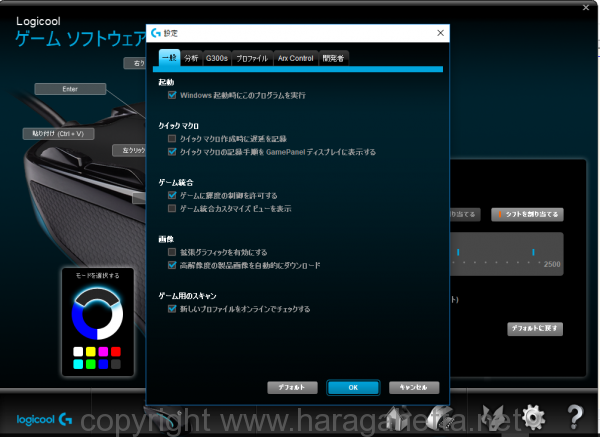The width and height of the screenshot is (600, 437).
Task: Open the gear settings icon
Action: click(x=533, y=418)
